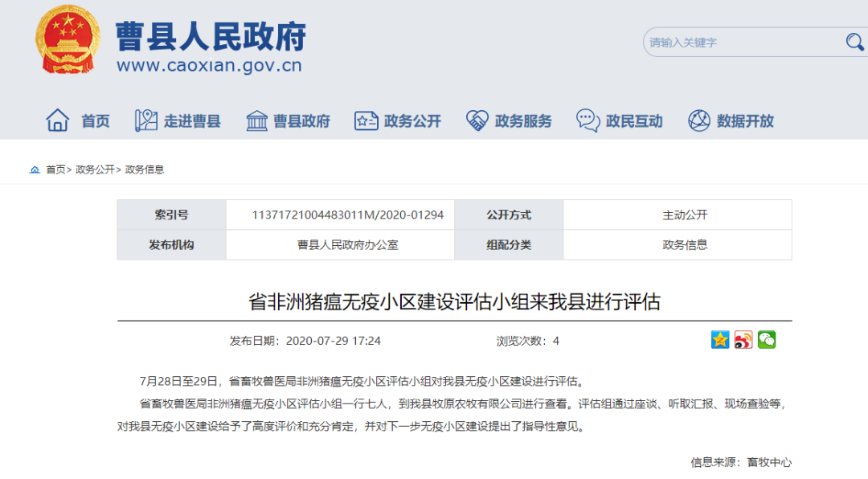This screenshot has width=868, height=479.
Task: Click the heart icon for 政务服务
Action: 477,119
